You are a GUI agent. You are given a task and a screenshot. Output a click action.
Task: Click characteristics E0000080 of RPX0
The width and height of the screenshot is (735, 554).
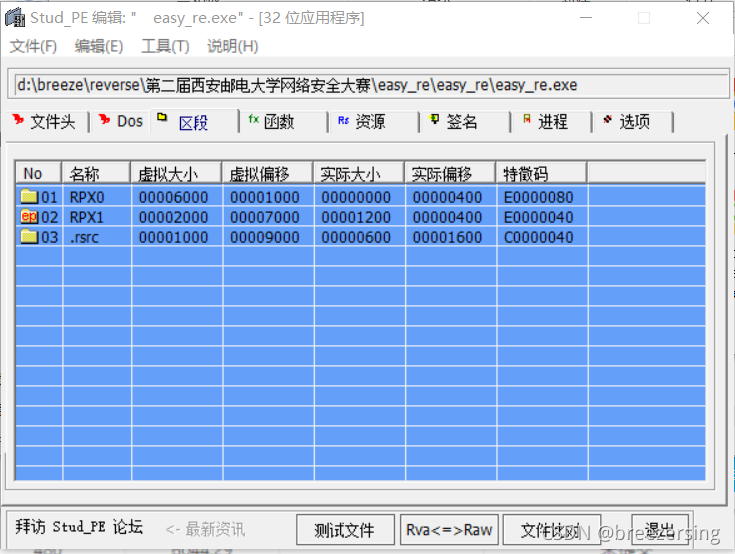pyautogui.click(x=539, y=197)
